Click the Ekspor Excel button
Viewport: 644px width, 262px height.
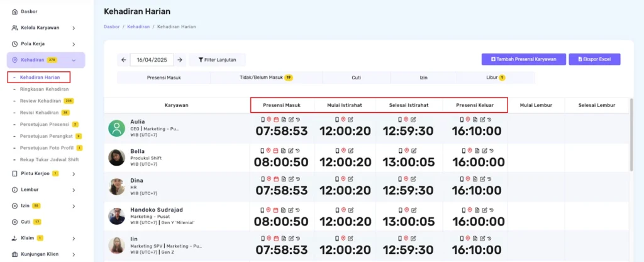pos(594,59)
